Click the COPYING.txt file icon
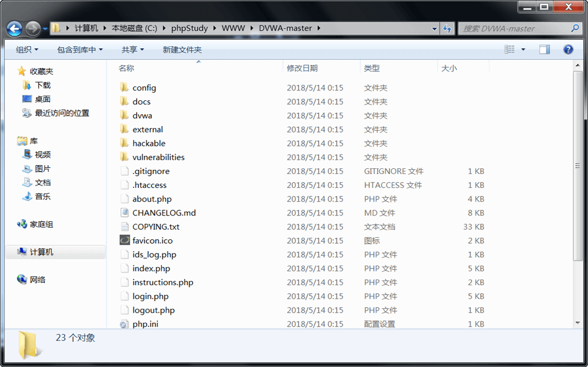This screenshot has height=367, width=588. pyautogui.click(x=125, y=226)
